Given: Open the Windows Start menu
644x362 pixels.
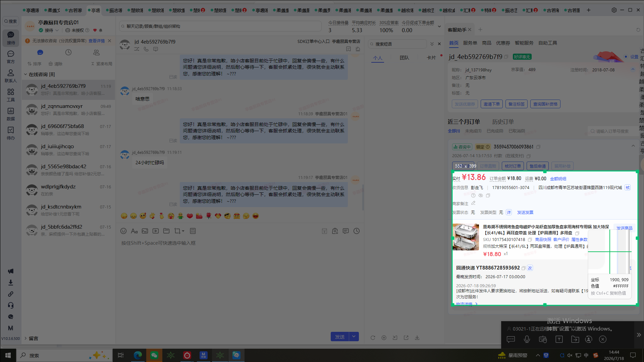Looking at the screenshot, I should (8, 355).
